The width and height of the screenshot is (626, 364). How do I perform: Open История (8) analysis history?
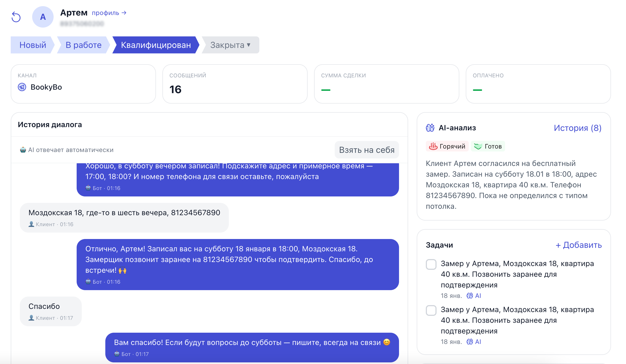point(577,128)
